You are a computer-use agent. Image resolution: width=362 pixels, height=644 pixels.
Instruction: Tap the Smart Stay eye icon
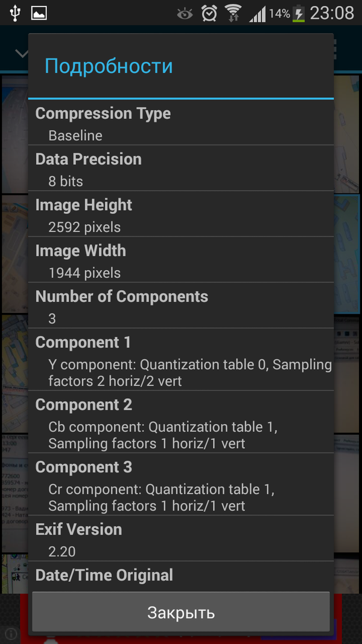[185, 13]
